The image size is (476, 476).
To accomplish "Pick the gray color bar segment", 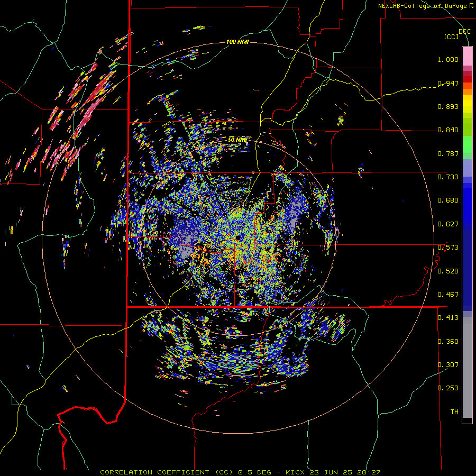I will (x=467, y=368).
